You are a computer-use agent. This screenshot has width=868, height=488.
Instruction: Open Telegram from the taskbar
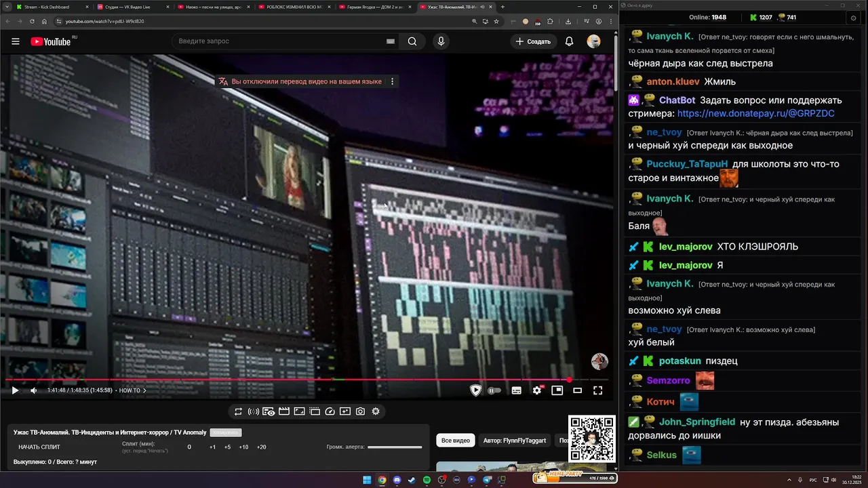[x=486, y=480]
